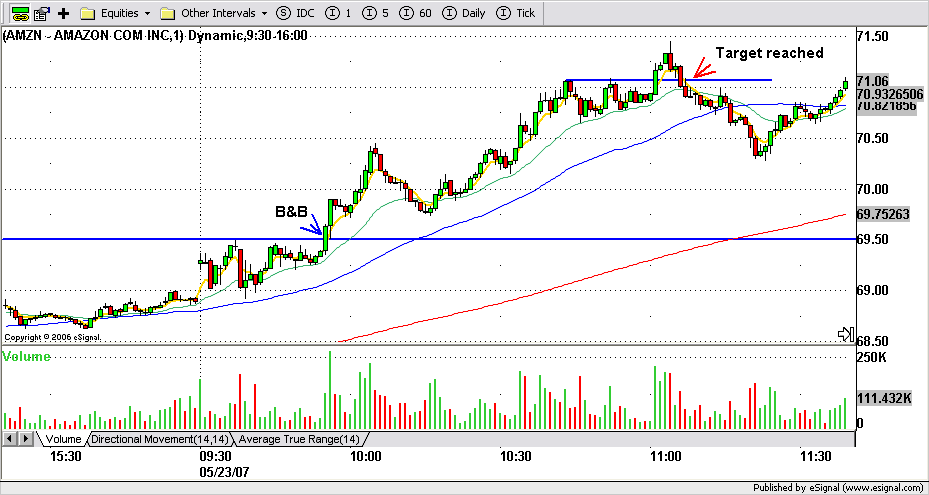The image size is (929, 495).
Task: Click the Published by eSignal link text
Action: pyautogui.click(x=840, y=488)
